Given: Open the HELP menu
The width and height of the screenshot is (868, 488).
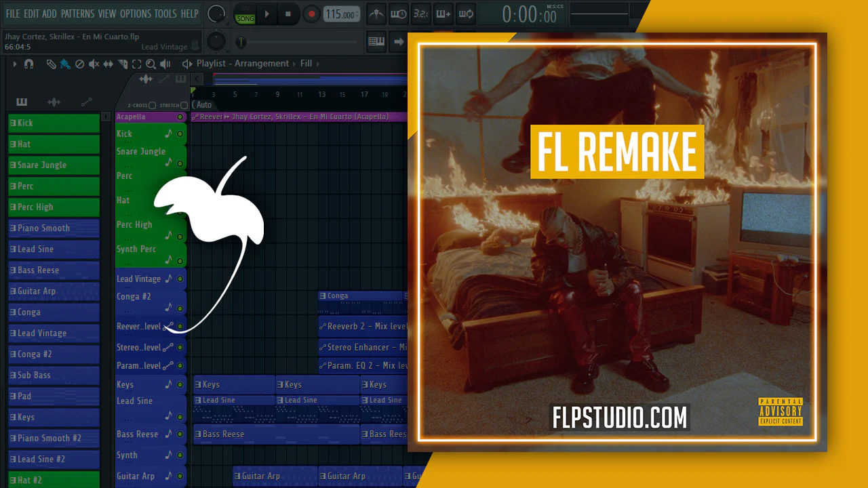Looking at the screenshot, I should pos(190,14).
